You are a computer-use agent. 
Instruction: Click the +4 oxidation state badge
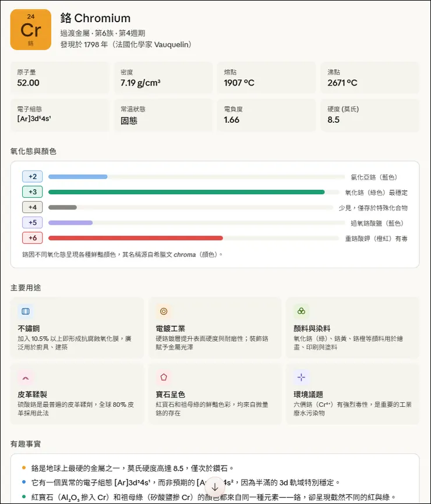[x=33, y=207]
